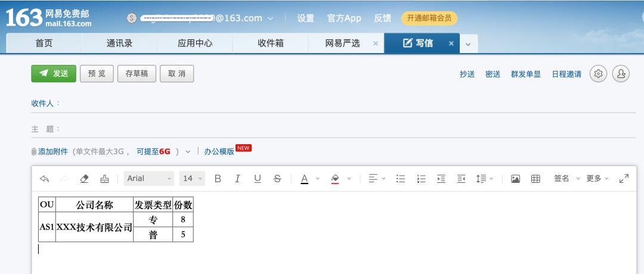The height and width of the screenshot is (274, 644).
Task: Click the coin icon beside the account email
Action: [131, 18]
